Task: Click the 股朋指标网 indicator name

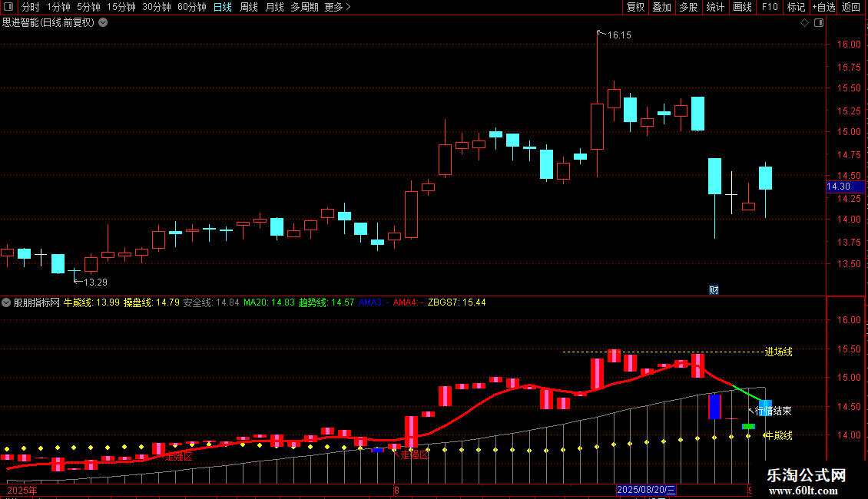Action: point(37,302)
